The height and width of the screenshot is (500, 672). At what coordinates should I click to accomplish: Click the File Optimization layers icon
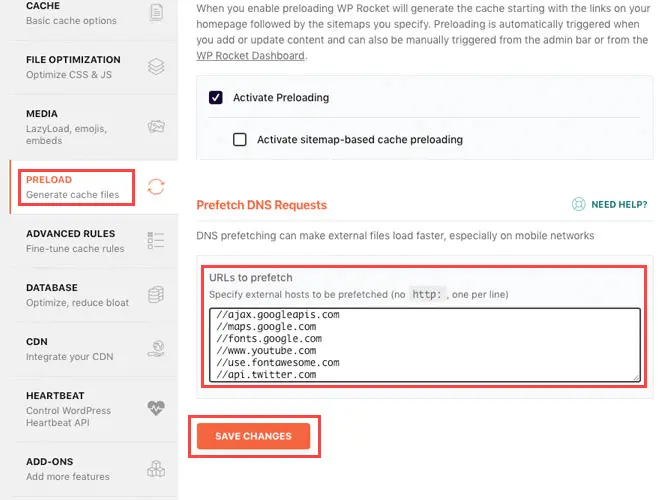(x=156, y=67)
